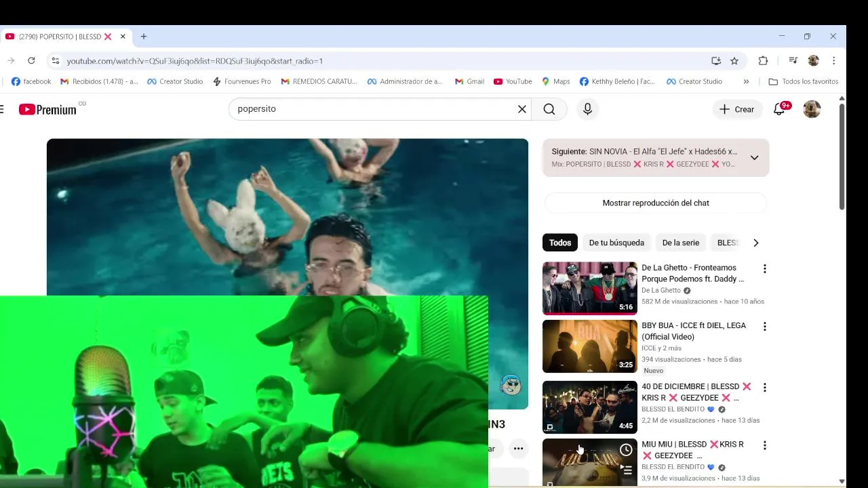The height and width of the screenshot is (488, 868).
Task: Open Maps bookmark
Action: pyautogui.click(x=555, y=81)
